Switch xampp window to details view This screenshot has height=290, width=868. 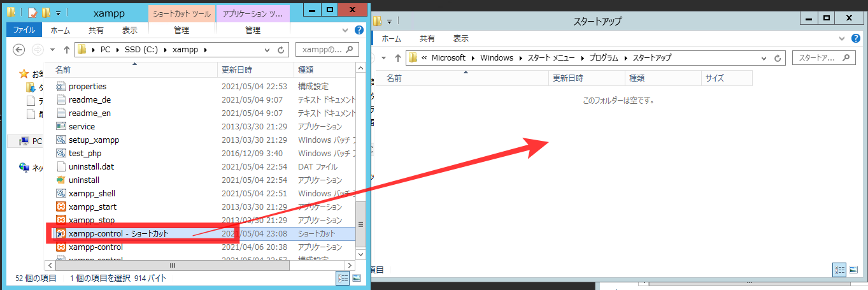tap(343, 278)
